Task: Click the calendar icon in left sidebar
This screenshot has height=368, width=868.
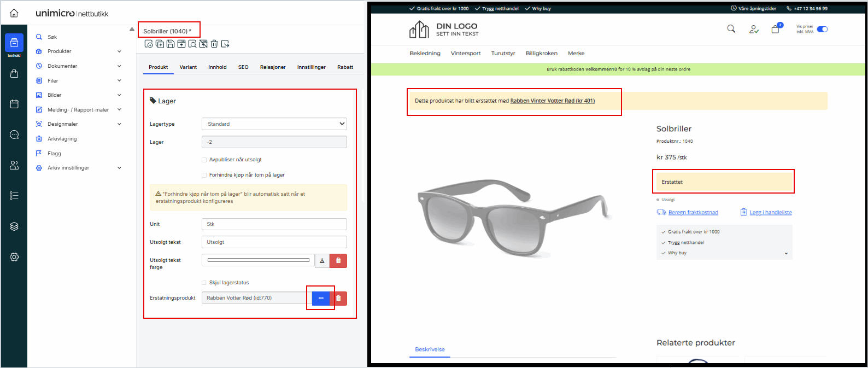Action: tap(14, 104)
